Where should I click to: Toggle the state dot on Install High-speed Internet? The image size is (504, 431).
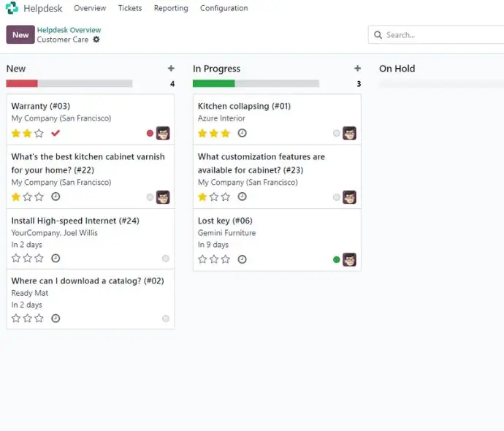166,259
